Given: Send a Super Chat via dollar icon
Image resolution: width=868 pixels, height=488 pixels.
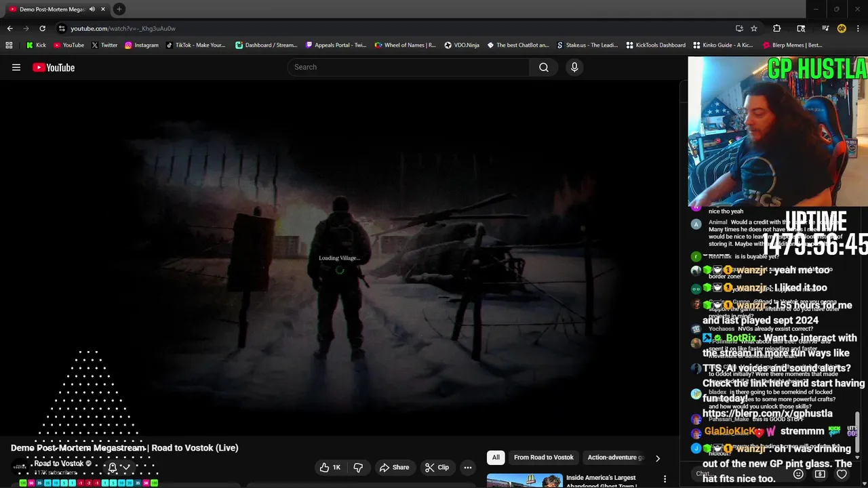Looking at the screenshot, I should coord(820,474).
